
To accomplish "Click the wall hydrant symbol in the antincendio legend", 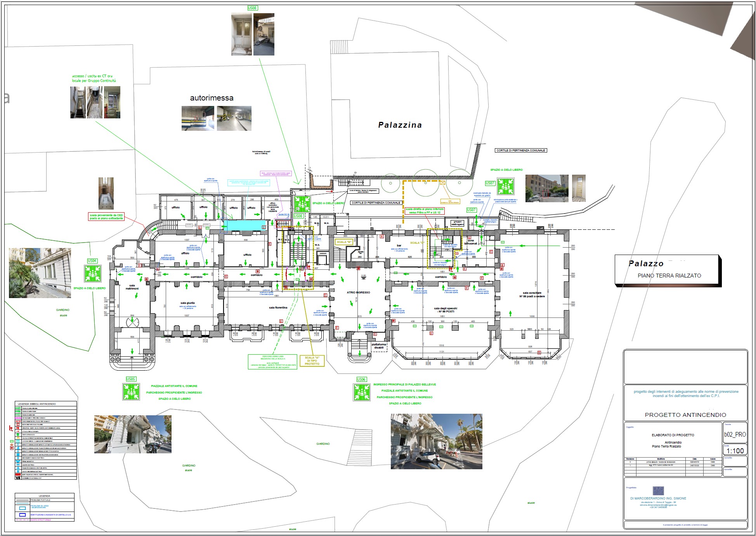I will click(x=18, y=428).
